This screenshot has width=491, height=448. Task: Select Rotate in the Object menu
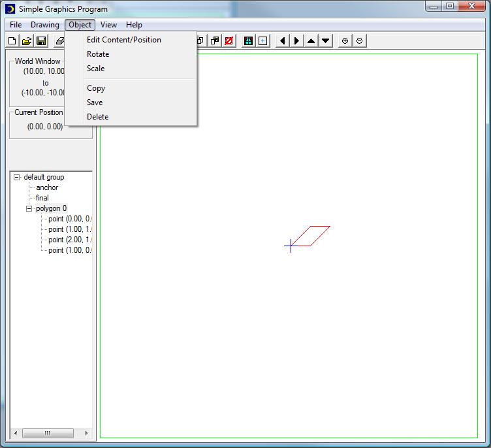(98, 54)
